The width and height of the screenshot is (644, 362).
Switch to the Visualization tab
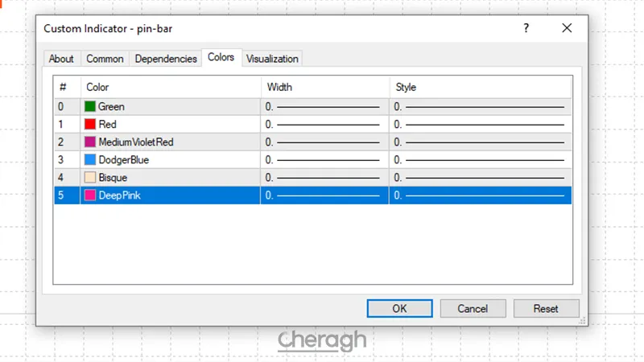[272, 59]
